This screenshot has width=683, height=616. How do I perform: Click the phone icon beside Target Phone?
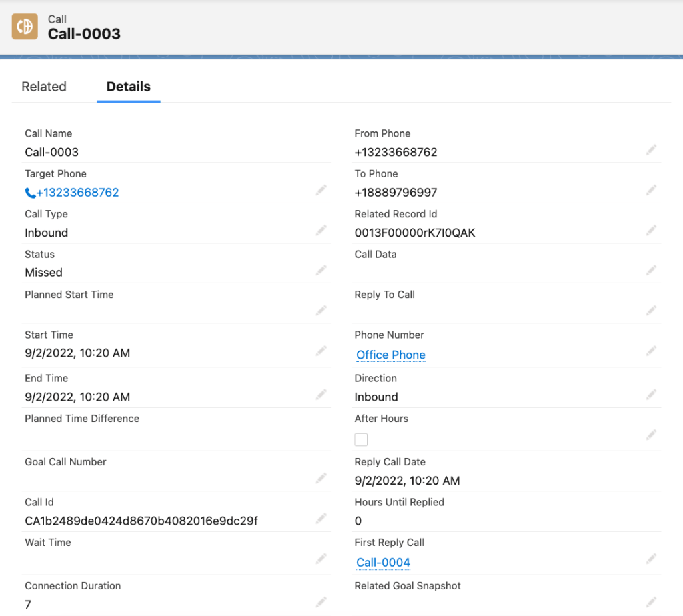pos(29,193)
